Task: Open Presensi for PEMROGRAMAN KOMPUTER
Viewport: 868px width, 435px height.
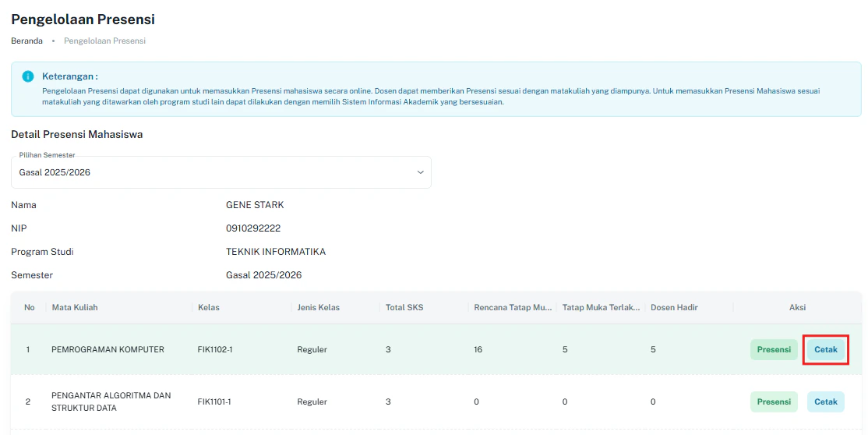Action: pyautogui.click(x=774, y=350)
